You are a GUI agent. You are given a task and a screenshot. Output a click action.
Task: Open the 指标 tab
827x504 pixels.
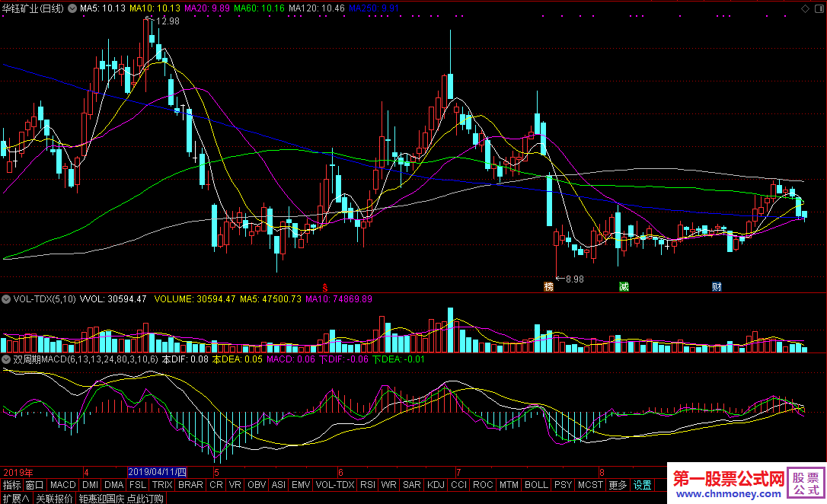click(x=11, y=485)
